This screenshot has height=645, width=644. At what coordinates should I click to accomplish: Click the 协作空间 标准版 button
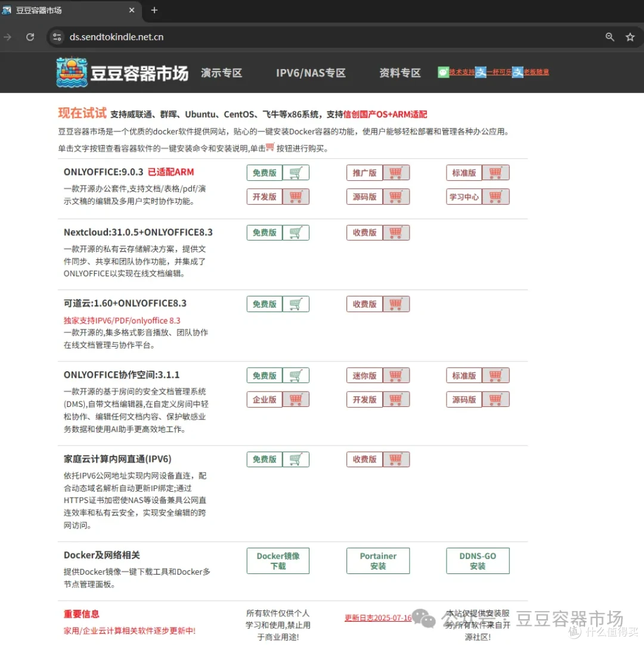click(464, 375)
